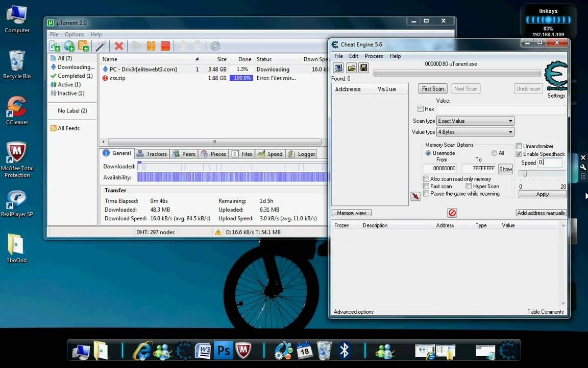Click Show button next to To address
The height and width of the screenshot is (368, 588).
pyautogui.click(x=505, y=169)
